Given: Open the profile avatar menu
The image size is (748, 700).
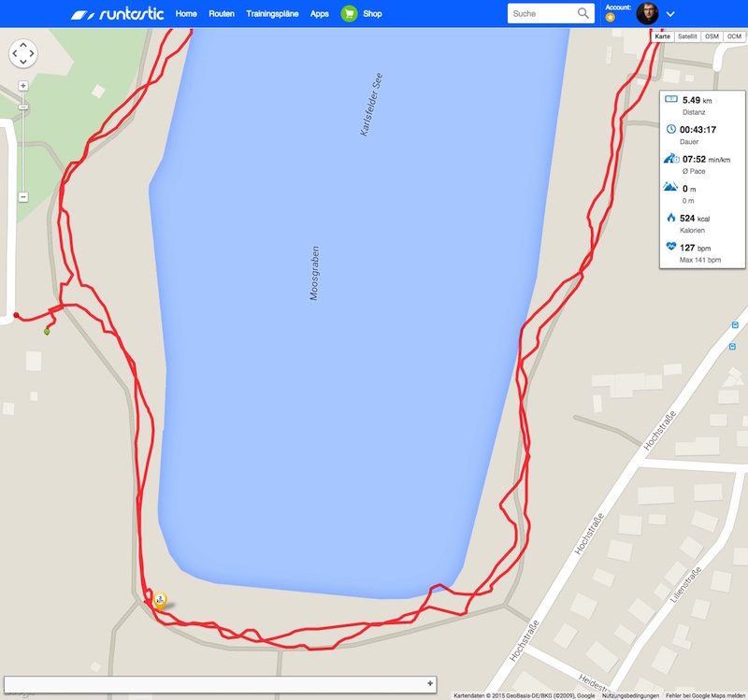Looking at the screenshot, I should (x=647, y=13).
